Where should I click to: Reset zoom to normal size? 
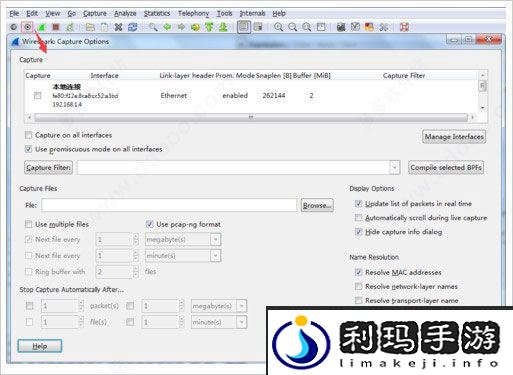307,27
